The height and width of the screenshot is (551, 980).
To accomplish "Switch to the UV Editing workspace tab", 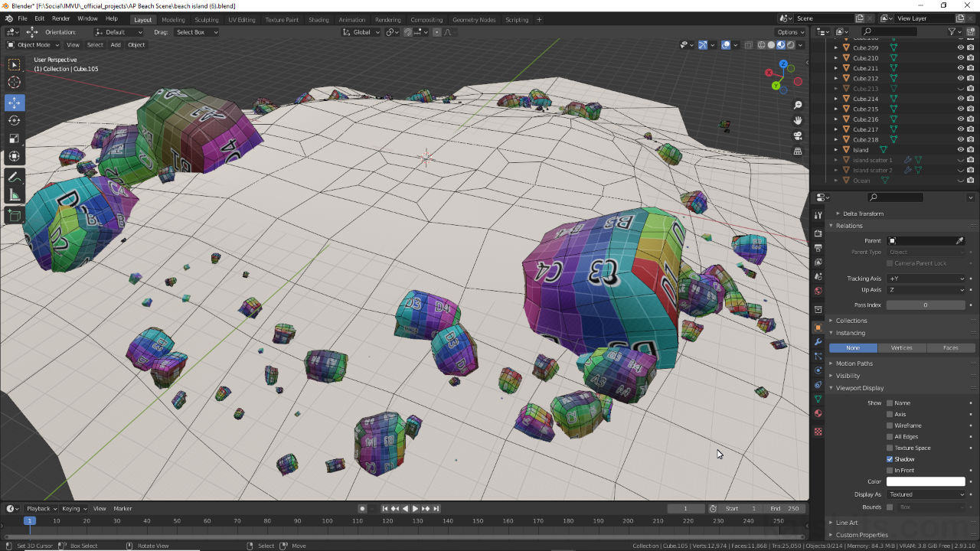I will pos(242,19).
